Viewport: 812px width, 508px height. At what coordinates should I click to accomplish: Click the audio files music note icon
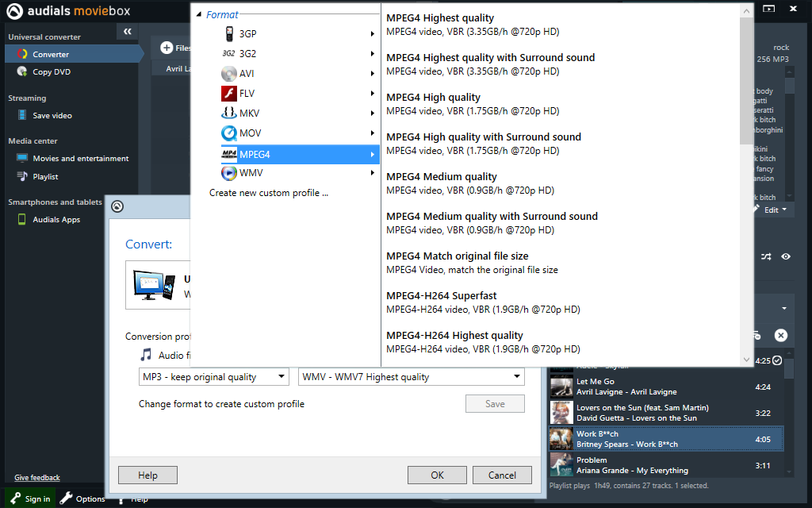[x=147, y=355]
